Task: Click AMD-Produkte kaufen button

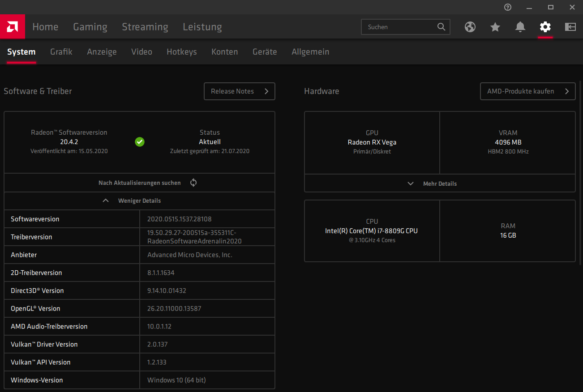Action: click(x=528, y=91)
